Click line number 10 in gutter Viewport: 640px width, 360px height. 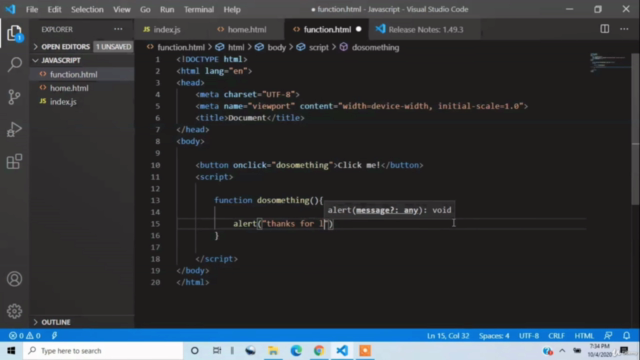coord(156,165)
